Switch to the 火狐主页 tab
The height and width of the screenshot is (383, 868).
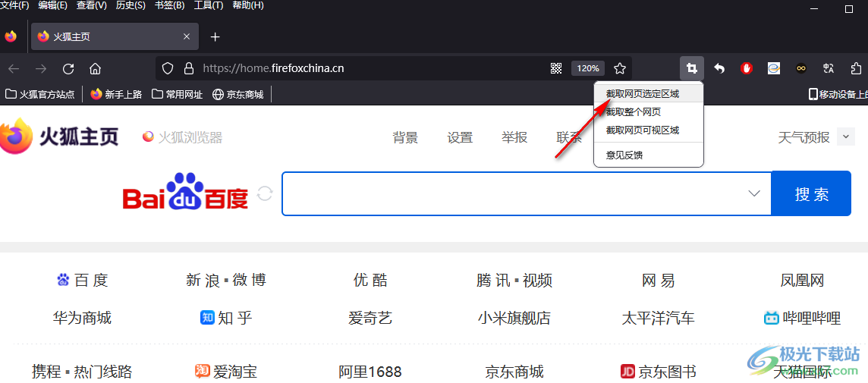(115, 37)
